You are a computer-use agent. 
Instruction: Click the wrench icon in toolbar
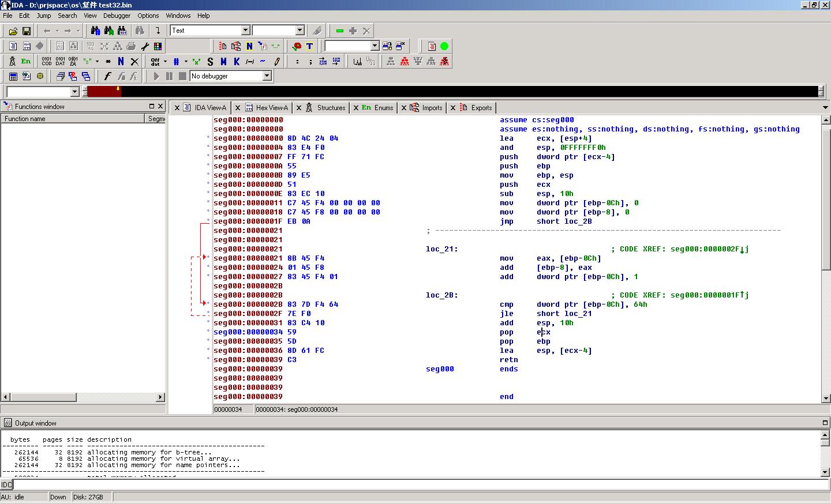[145, 46]
